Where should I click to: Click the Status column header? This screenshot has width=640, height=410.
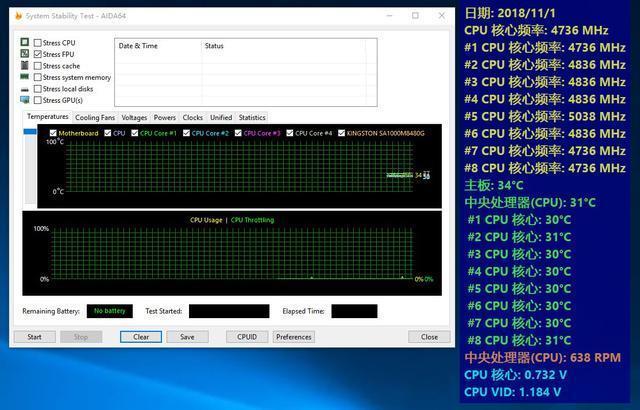[x=284, y=46]
